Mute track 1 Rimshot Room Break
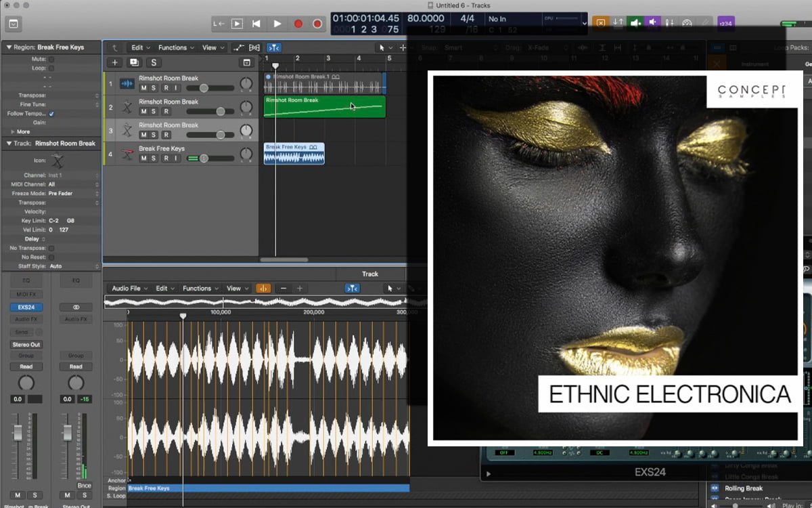Image resolution: width=812 pixels, height=508 pixels. [x=143, y=88]
